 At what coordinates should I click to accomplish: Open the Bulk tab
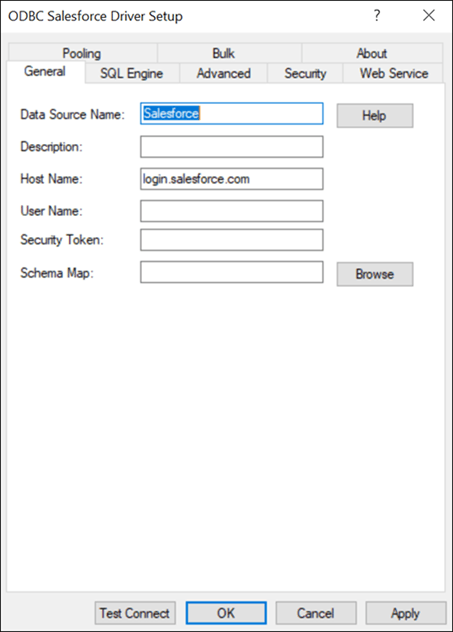pos(224,53)
